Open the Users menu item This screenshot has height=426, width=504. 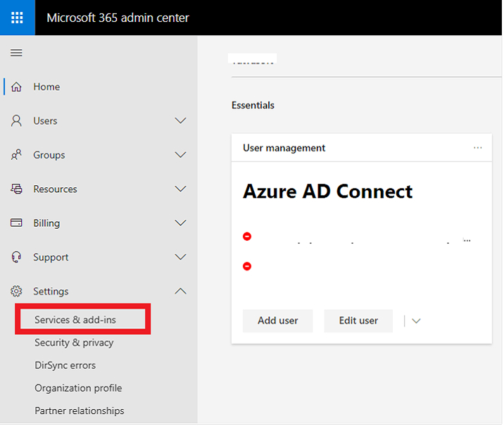[45, 121]
